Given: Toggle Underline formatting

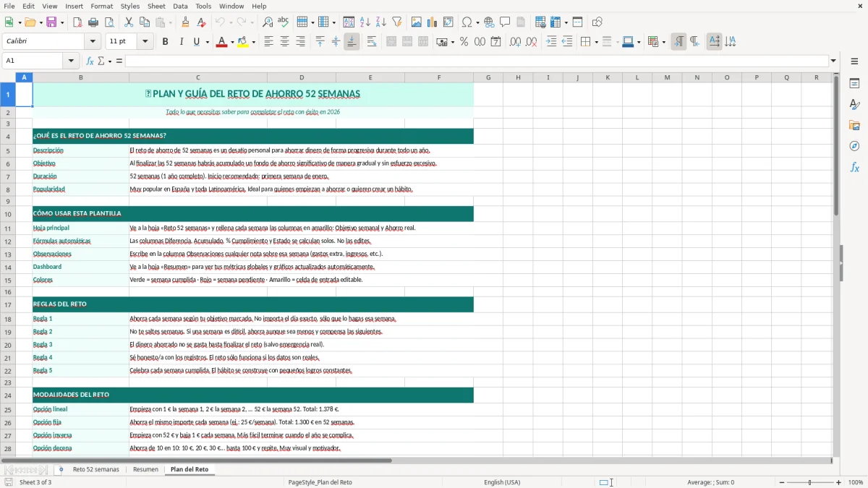Looking at the screenshot, I should 196,42.
